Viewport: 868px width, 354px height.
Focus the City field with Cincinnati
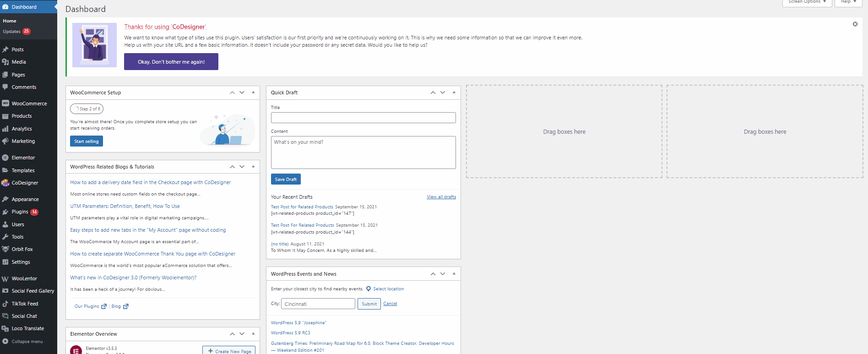click(x=318, y=304)
